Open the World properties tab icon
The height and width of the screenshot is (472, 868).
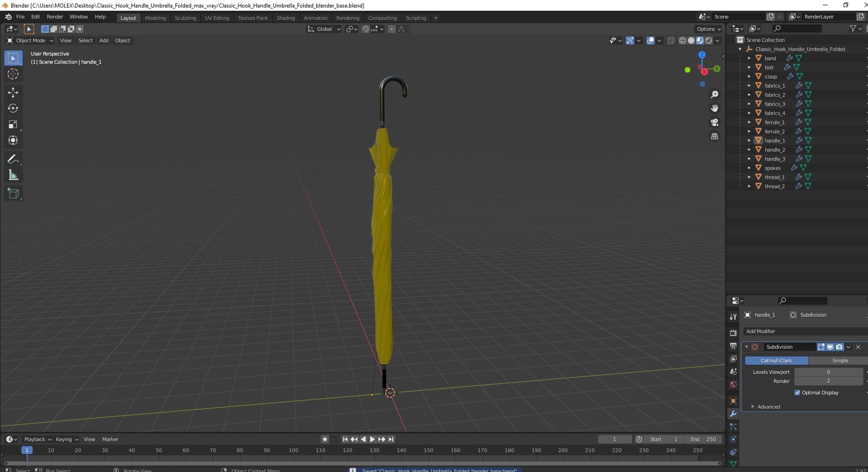click(x=733, y=385)
